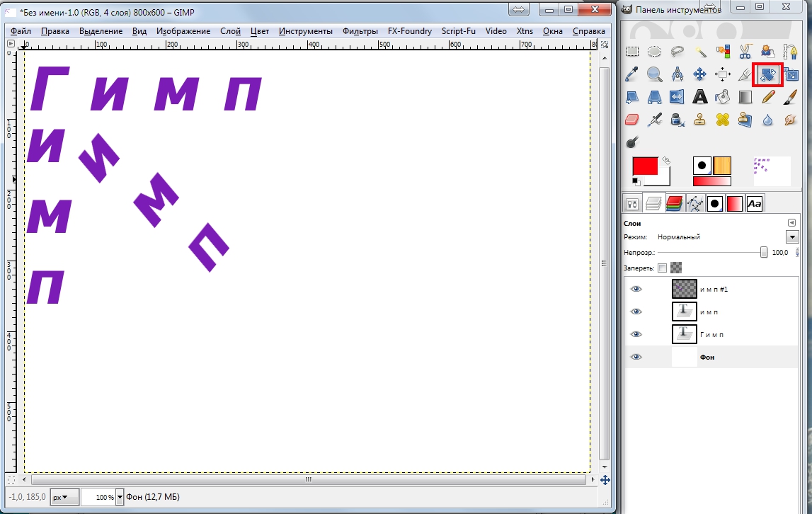Image resolution: width=812 pixels, height=514 pixels.
Task: Choose the Foreground Select tool
Action: (768, 51)
